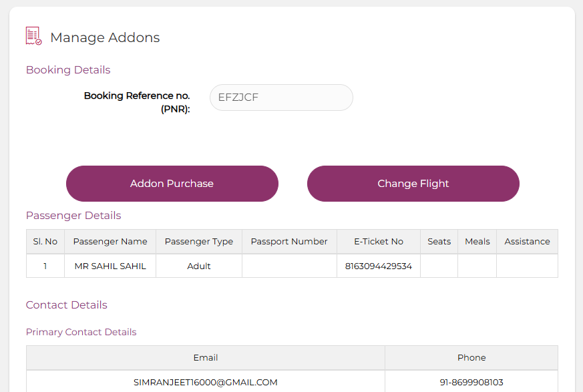Click the Passport Number column header
The image size is (583, 392).
pos(289,242)
